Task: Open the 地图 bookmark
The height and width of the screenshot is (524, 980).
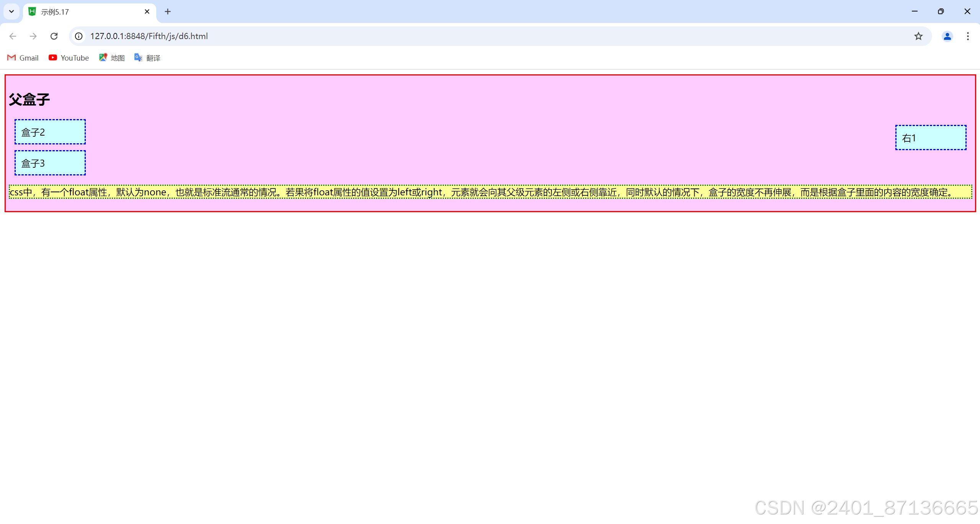Action: click(112, 58)
